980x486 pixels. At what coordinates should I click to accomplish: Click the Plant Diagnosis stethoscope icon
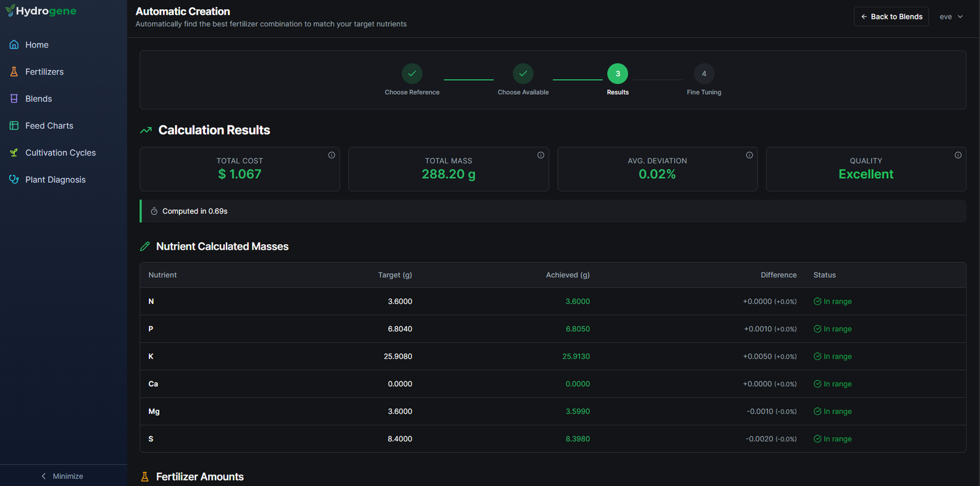point(14,179)
